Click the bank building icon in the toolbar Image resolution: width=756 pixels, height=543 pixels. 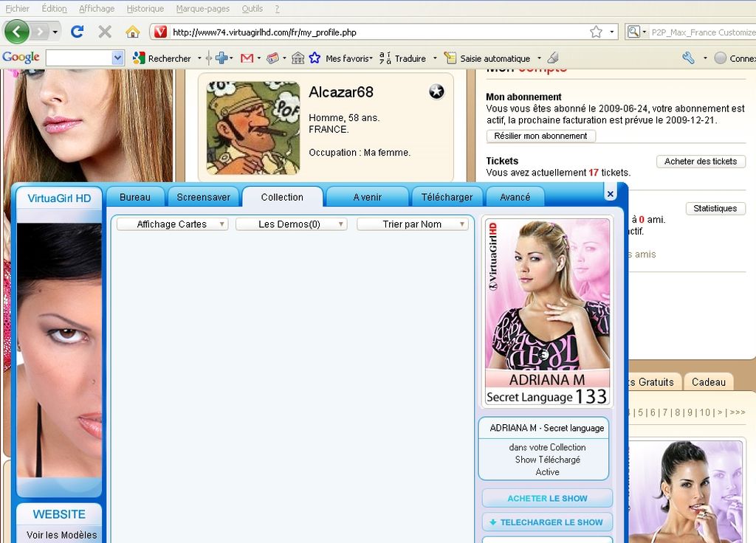click(x=298, y=58)
